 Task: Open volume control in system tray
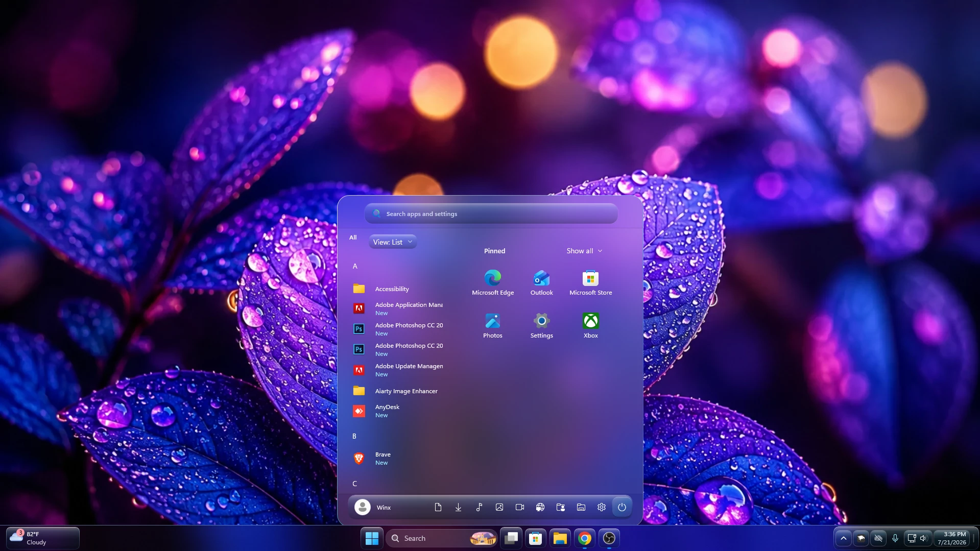[923, 538]
